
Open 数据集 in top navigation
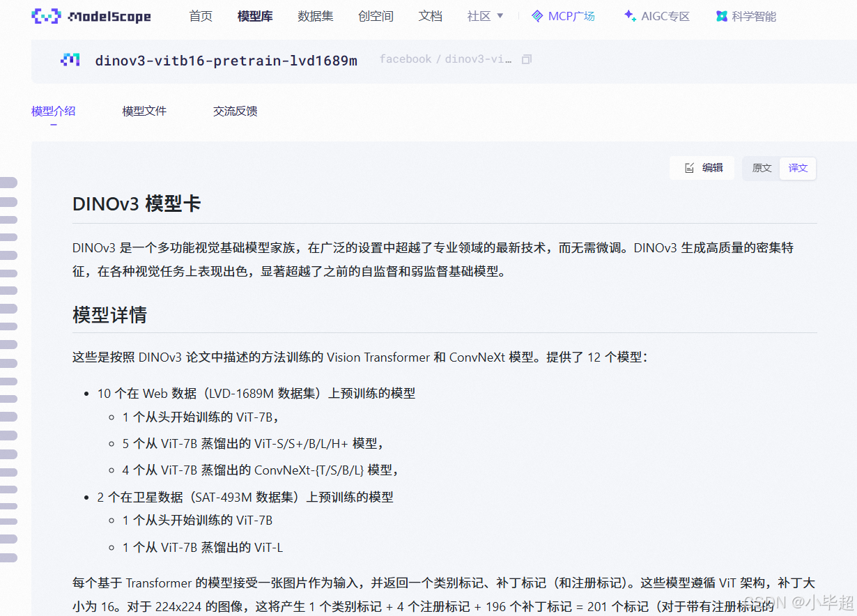pos(316,16)
